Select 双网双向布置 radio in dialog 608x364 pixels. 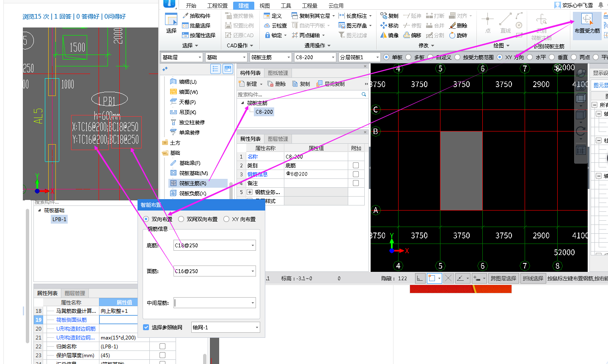[x=181, y=219]
